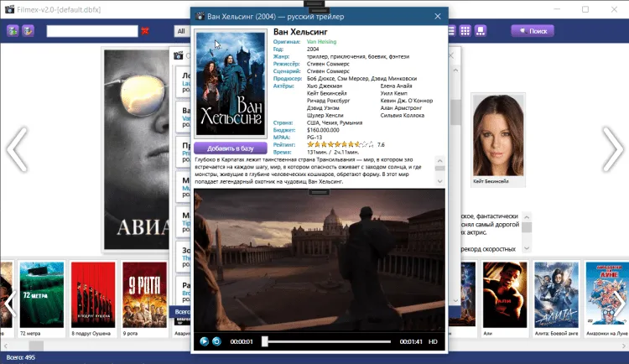Viewport: 629px width, 364px height.
Task: Click the check database toolbar icon
Action: (28, 31)
